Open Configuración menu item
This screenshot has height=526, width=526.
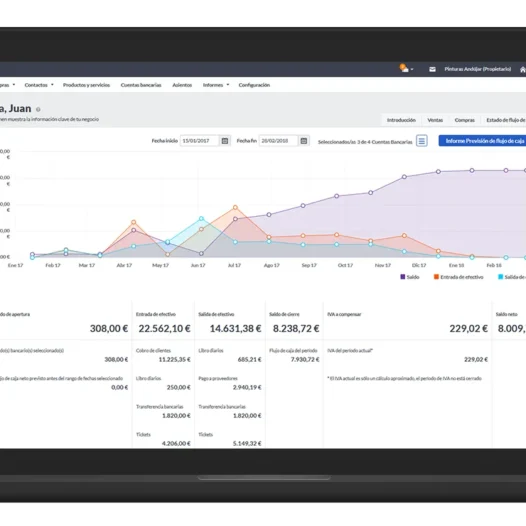click(x=254, y=85)
